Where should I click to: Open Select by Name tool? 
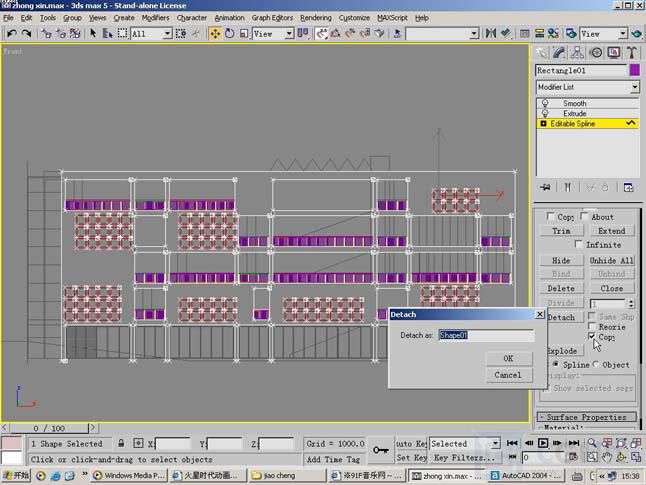pyautogui.click(x=108, y=33)
